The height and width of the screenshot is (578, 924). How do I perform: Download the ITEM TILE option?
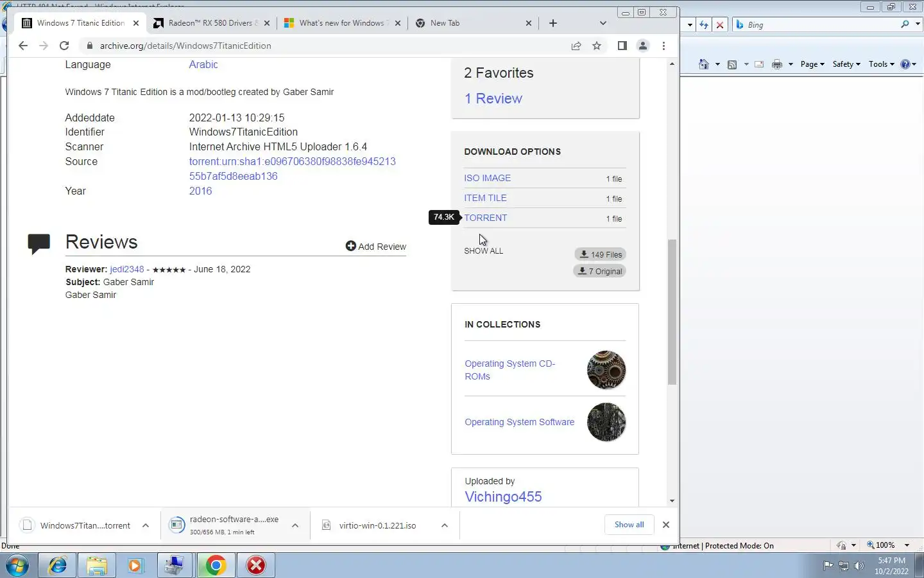(486, 198)
